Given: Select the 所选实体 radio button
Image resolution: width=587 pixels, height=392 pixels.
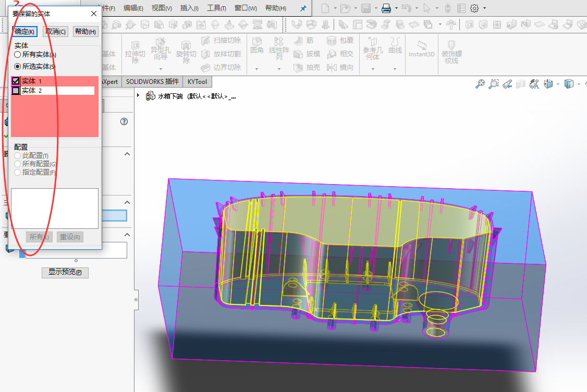Looking at the screenshot, I should (x=18, y=67).
